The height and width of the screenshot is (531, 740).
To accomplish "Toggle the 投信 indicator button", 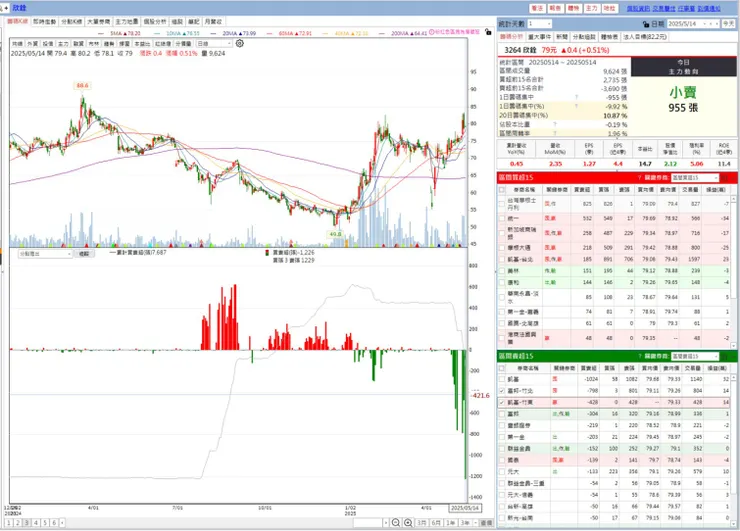I will [48, 43].
